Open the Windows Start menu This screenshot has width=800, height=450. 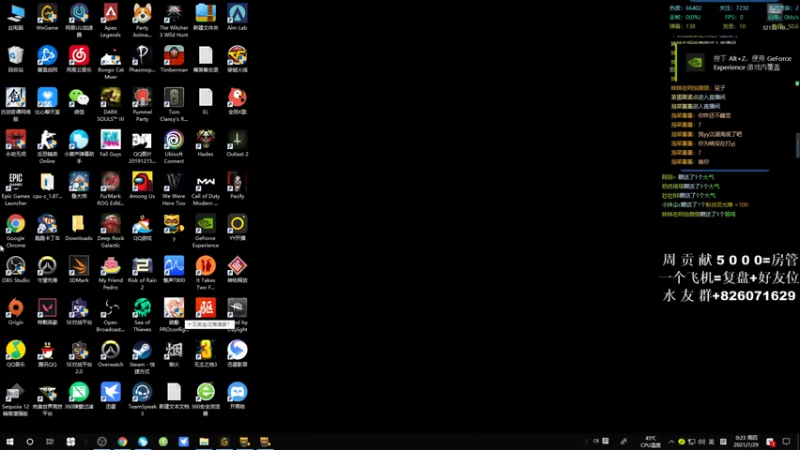tap(10, 441)
